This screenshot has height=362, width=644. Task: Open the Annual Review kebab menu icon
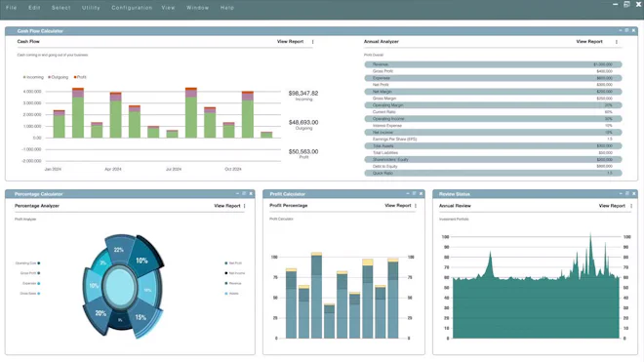(631, 206)
